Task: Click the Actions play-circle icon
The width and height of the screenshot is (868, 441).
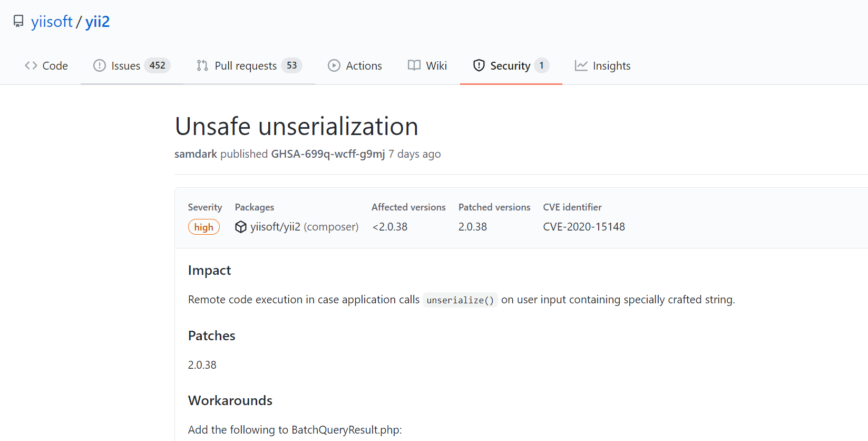Action: click(334, 65)
